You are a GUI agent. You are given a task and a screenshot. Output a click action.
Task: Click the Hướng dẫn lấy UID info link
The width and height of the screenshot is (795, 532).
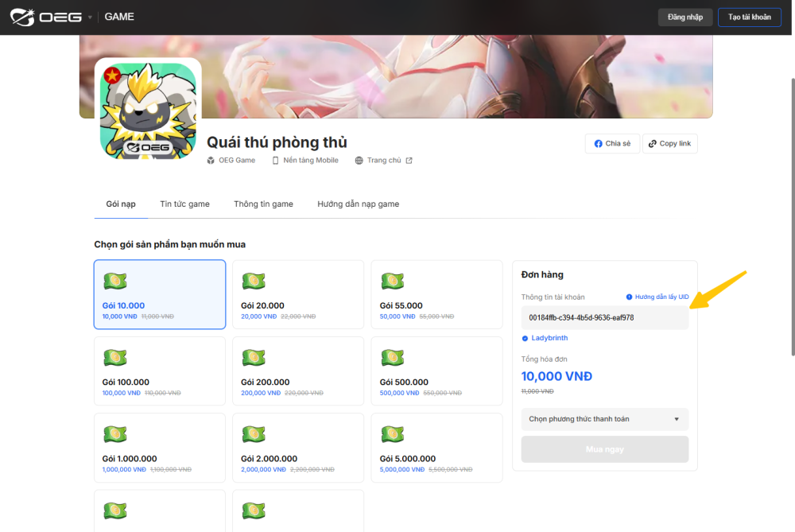click(657, 297)
